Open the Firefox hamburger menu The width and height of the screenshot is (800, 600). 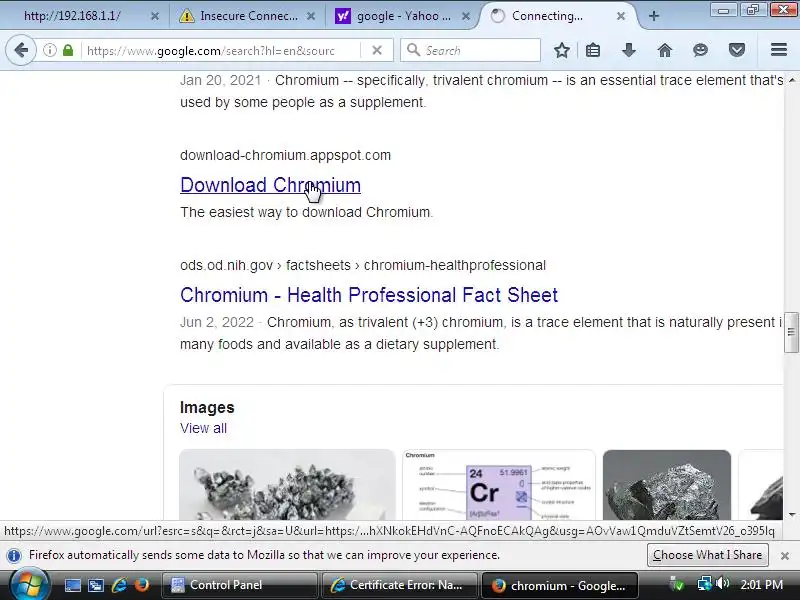(x=779, y=50)
